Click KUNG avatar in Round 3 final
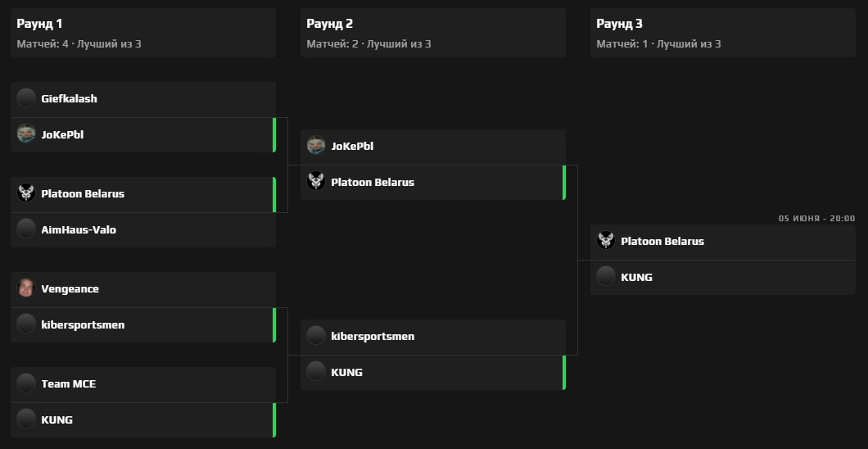This screenshot has height=449, width=868. point(606,277)
